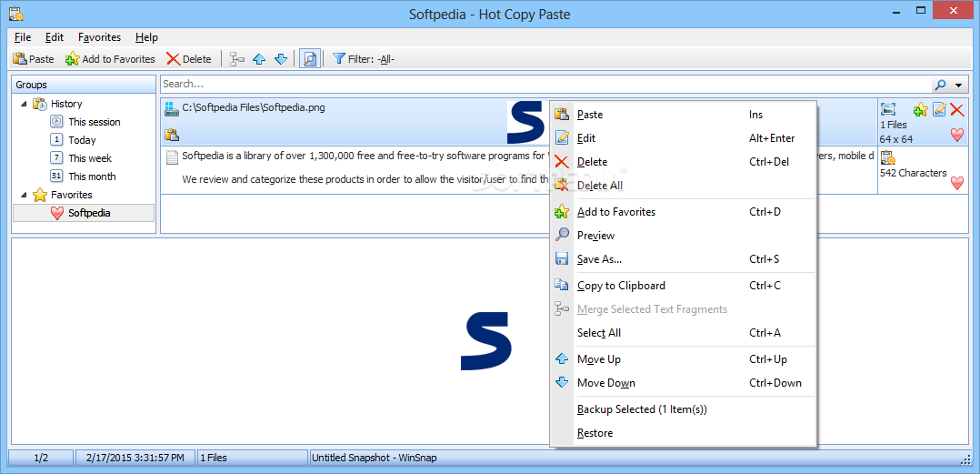Choose Delete All from the context menu
Viewport: 980px width, 474px height.
coord(683,186)
